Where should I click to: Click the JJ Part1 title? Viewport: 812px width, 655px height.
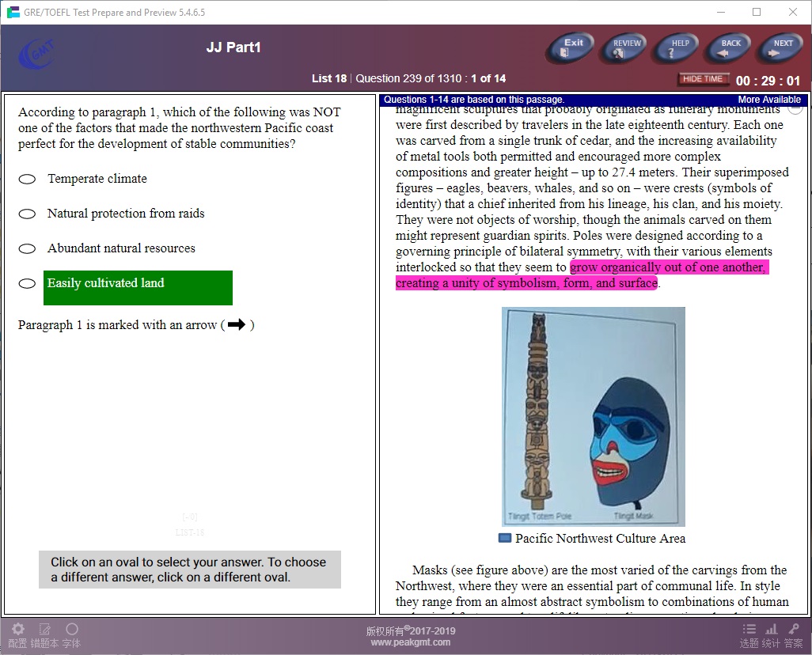coord(233,47)
